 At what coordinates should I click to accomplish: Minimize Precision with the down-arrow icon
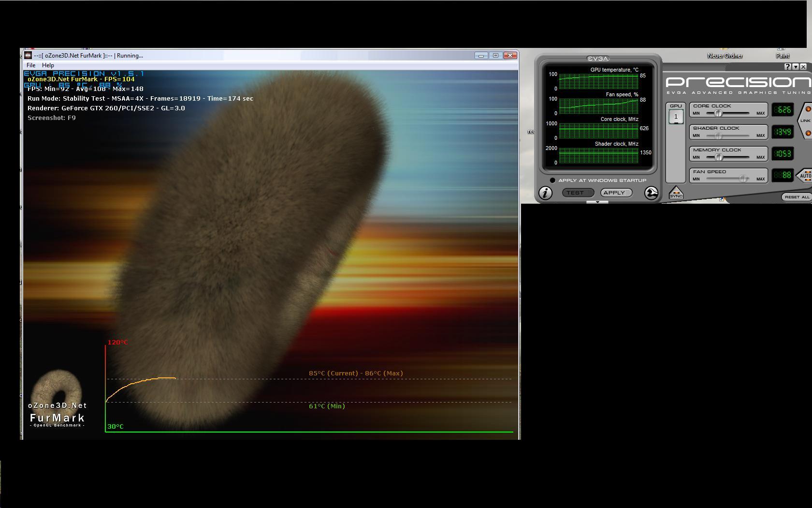pyautogui.click(x=796, y=67)
